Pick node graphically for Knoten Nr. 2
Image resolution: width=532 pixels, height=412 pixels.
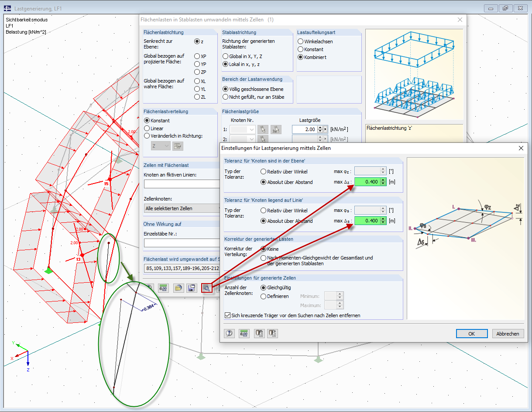coord(262,139)
